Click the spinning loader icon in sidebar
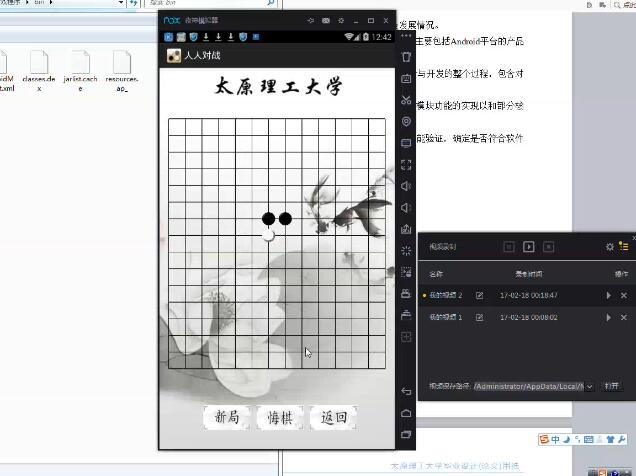Viewport: 636px width, 476px height. pos(406,251)
